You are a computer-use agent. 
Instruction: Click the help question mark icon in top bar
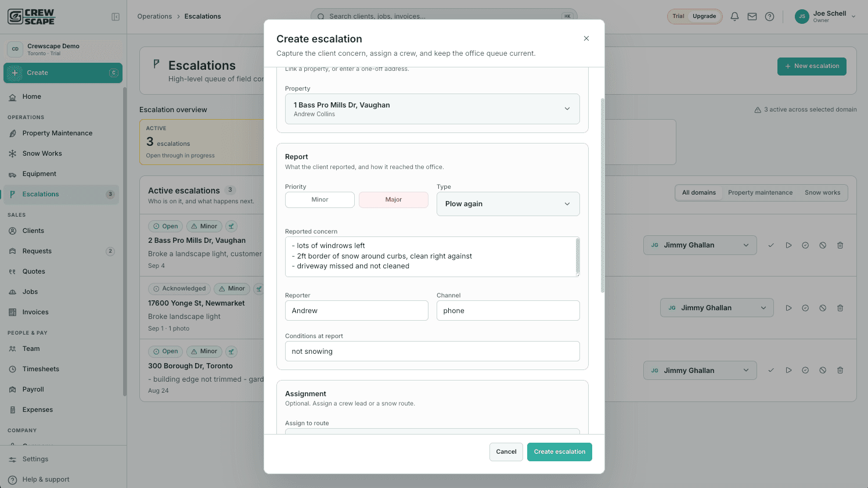pos(769,17)
